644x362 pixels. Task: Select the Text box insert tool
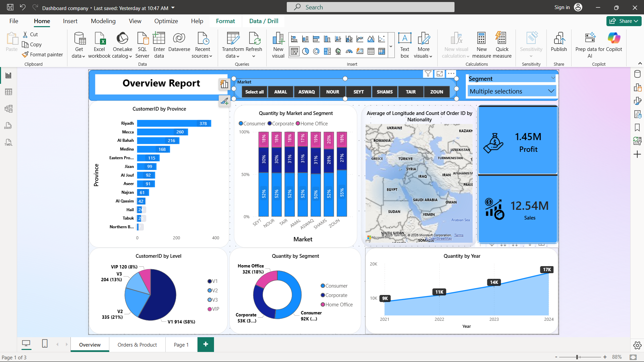tap(405, 45)
